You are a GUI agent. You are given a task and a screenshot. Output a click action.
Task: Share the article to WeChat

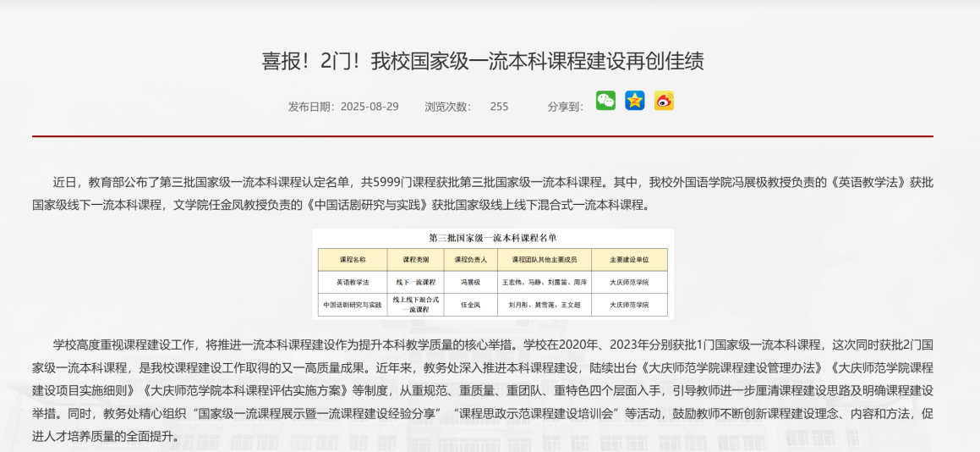click(605, 101)
